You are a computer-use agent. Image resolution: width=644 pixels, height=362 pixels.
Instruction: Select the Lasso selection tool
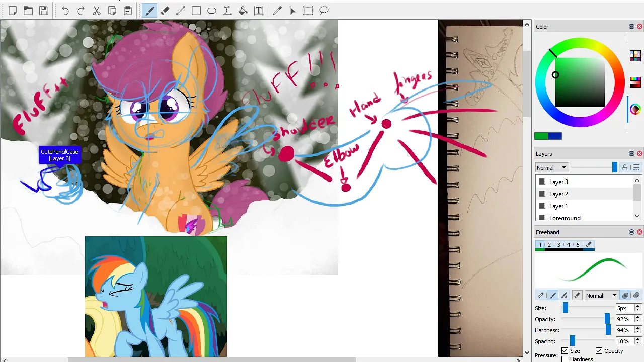coord(324,11)
